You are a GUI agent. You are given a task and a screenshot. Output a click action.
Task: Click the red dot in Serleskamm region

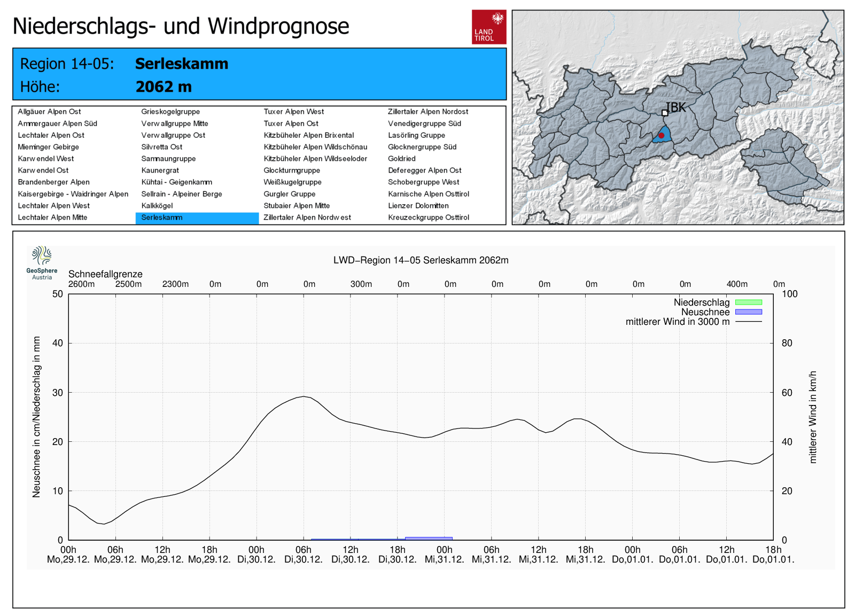pyautogui.click(x=661, y=136)
